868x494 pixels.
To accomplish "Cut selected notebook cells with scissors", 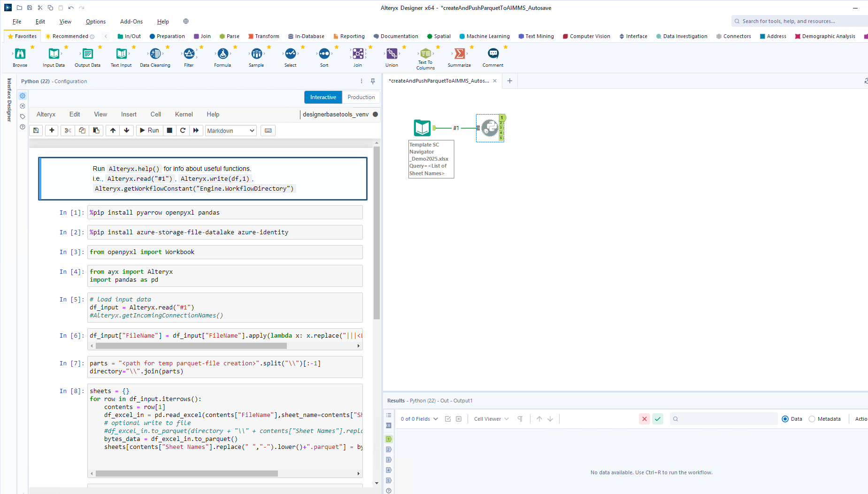I will (x=68, y=131).
